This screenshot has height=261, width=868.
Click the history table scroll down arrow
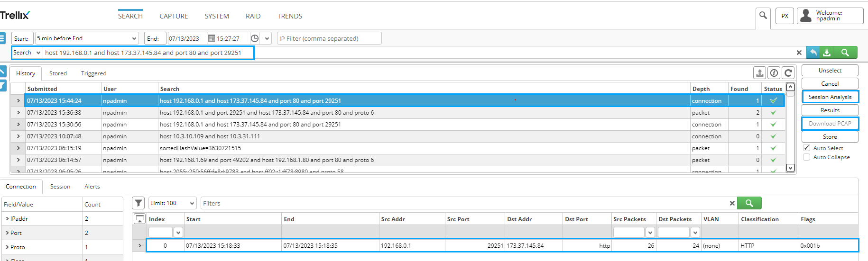pyautogui.click(x=790, y=168)
